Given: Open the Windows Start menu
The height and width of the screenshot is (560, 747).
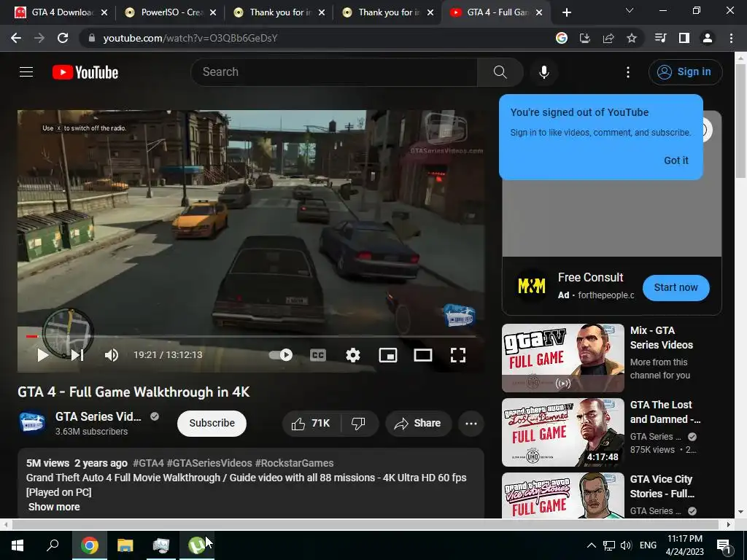Looking at the screenshot, I should [x=18, y=545].
